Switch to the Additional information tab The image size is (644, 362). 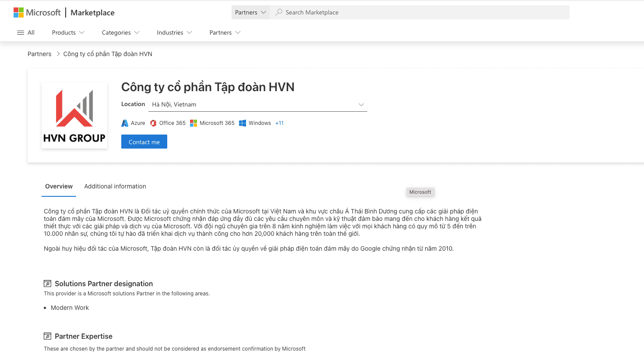(x=115, y=186)
